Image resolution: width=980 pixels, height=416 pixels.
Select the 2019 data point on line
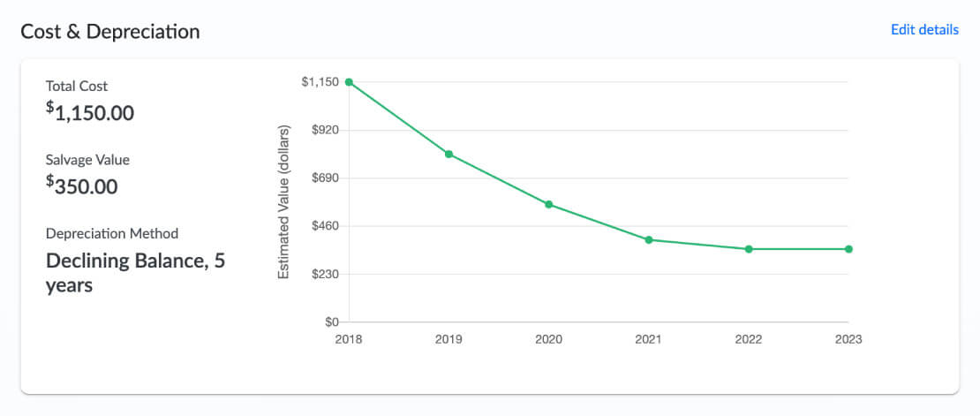point(449,155)
